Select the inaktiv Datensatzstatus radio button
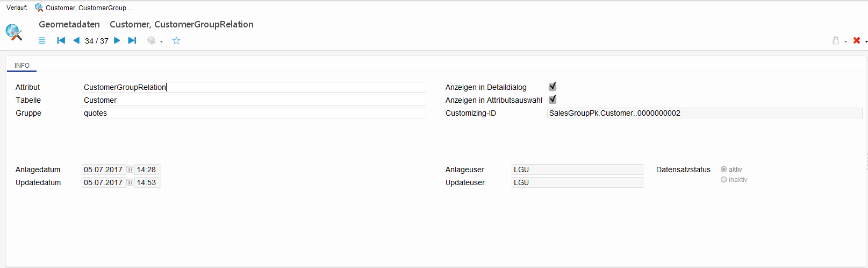This screenshot has width=868, height=268. point(724,180)
